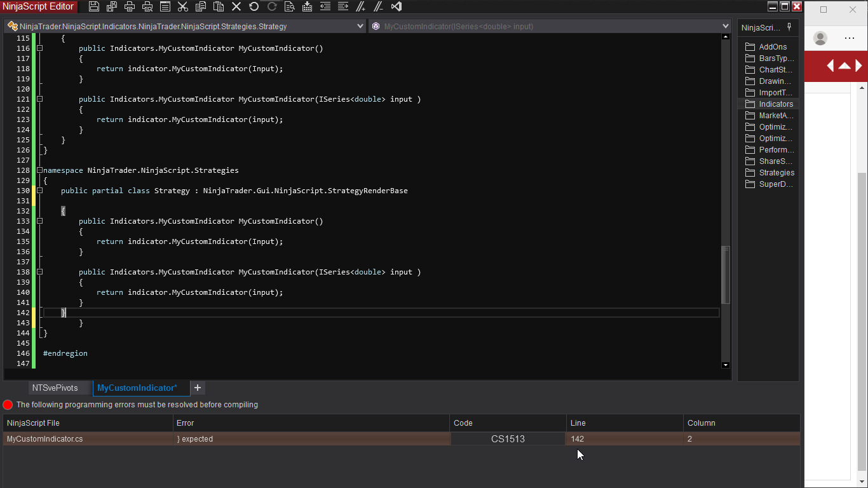Viewport: 868px width, 488px height.
Task: Open the Strategies folder in explorer
Action: tap(776, 173)
